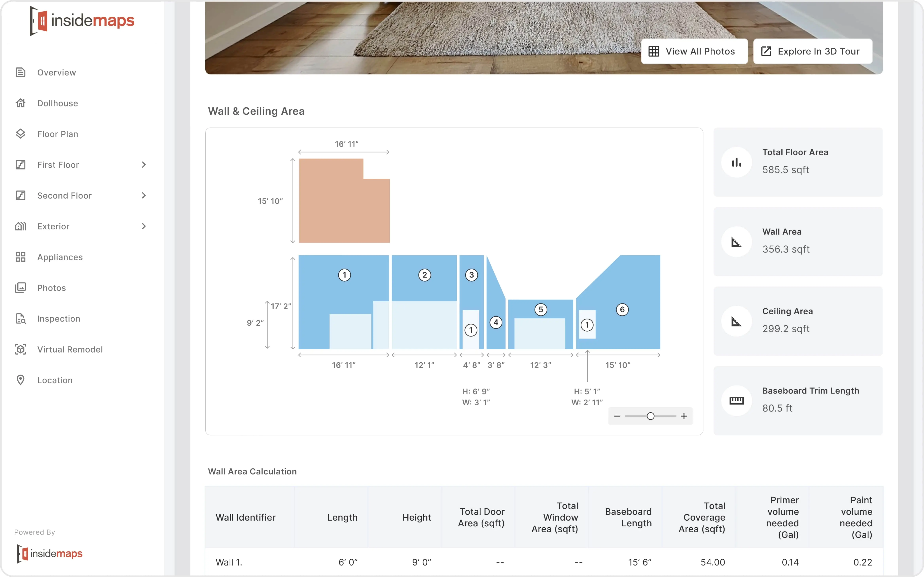This screenshot has height=577, width=924.
Task: Select wall segment 3 in the diagram
Action: (x=471, y=275)
